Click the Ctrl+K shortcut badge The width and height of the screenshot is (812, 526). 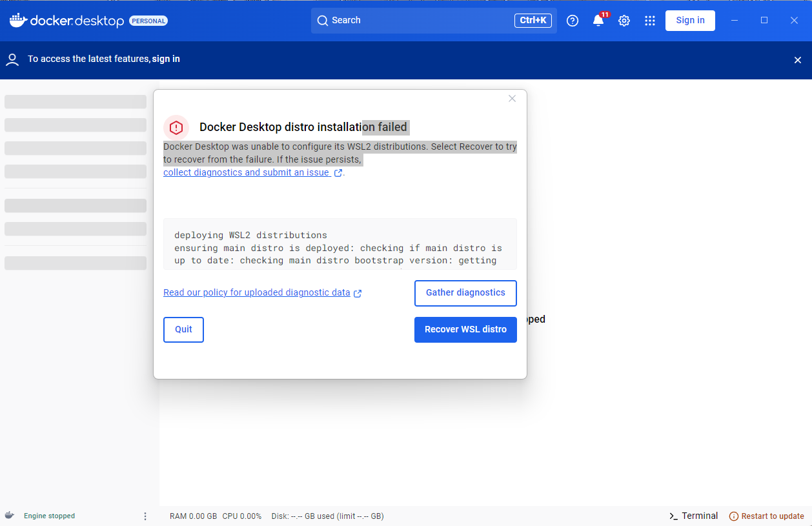[x=533, y=21]
